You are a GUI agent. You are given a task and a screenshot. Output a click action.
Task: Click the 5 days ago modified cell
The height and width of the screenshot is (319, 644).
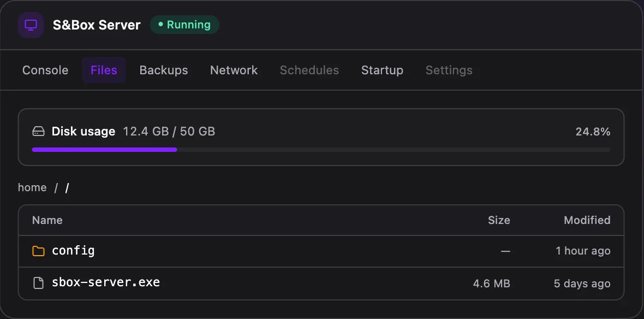[x=582, y=283]
